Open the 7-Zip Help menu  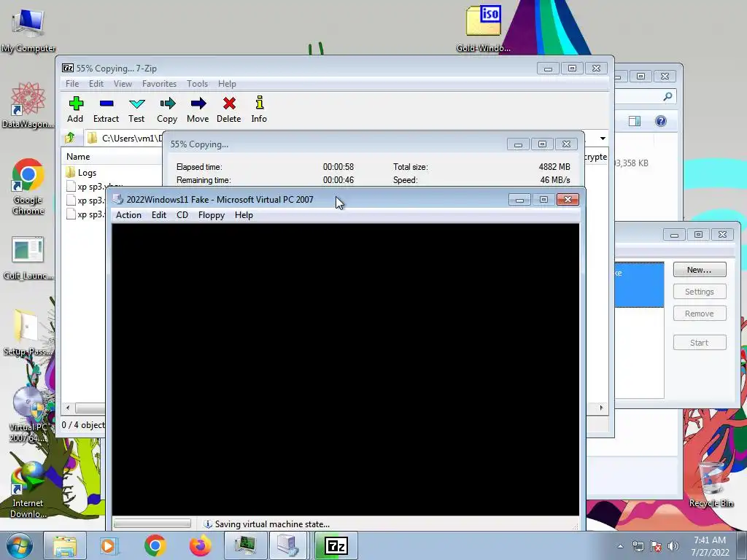pos(227,84)
